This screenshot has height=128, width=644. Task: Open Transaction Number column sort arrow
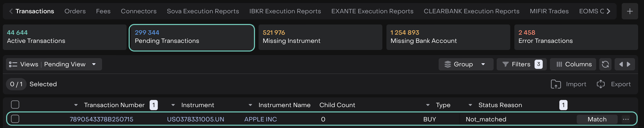[76, 105]
